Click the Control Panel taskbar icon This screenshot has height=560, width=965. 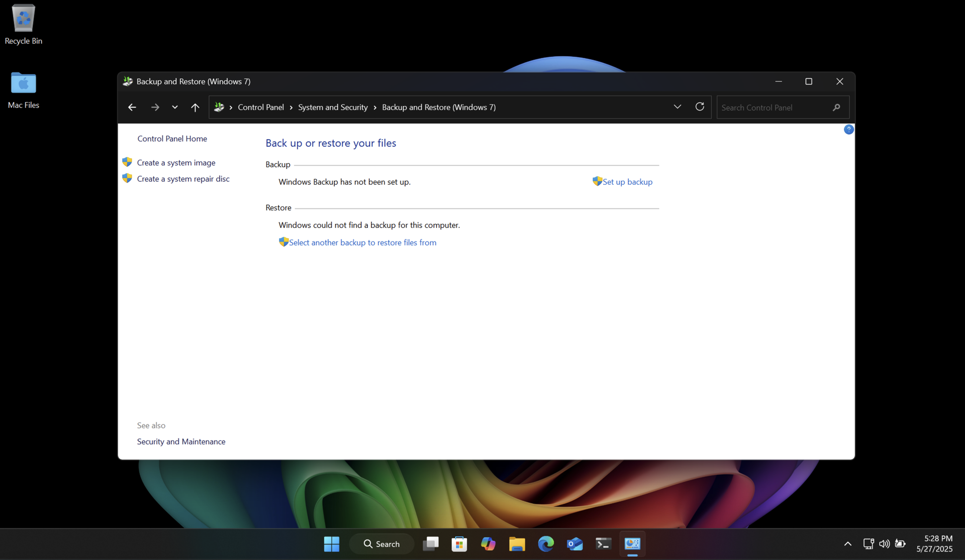point(632,544)
